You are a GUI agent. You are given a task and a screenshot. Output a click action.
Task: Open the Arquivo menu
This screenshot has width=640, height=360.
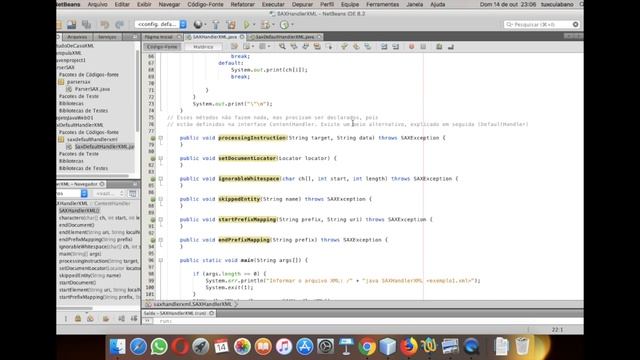pos(98,4)
